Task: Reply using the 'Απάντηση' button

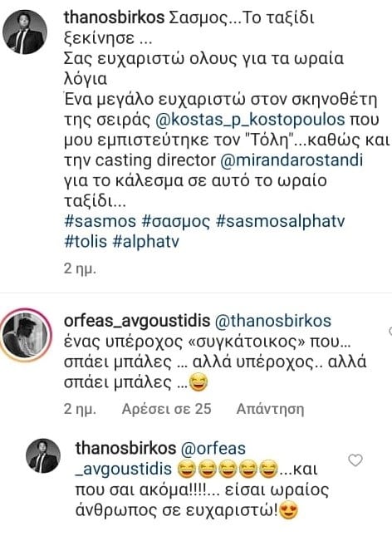Action: [x=270, y=409]
